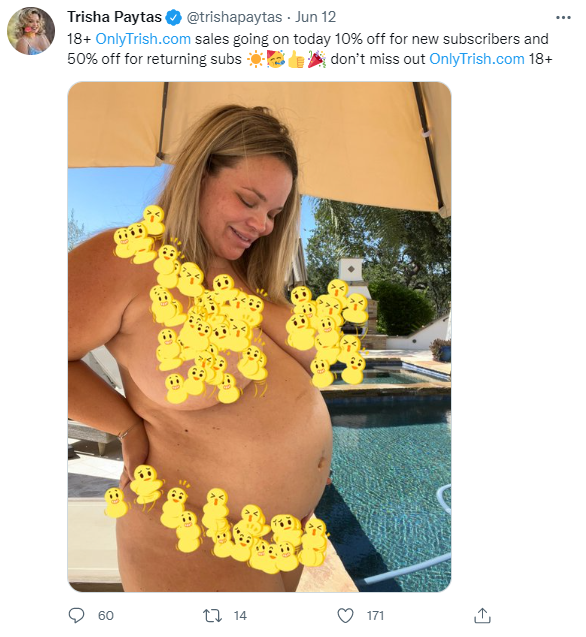Click the retweet count 14
Viewport: 586px width, 637px height.
tap(240, 615)
